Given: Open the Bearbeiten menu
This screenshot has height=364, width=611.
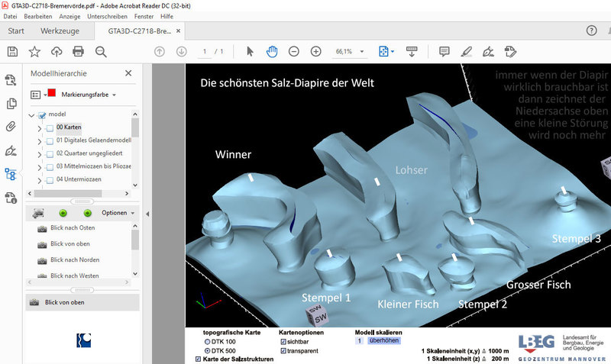Looking at the screenshot, I should pyautogui.click(x=37, y=16).
